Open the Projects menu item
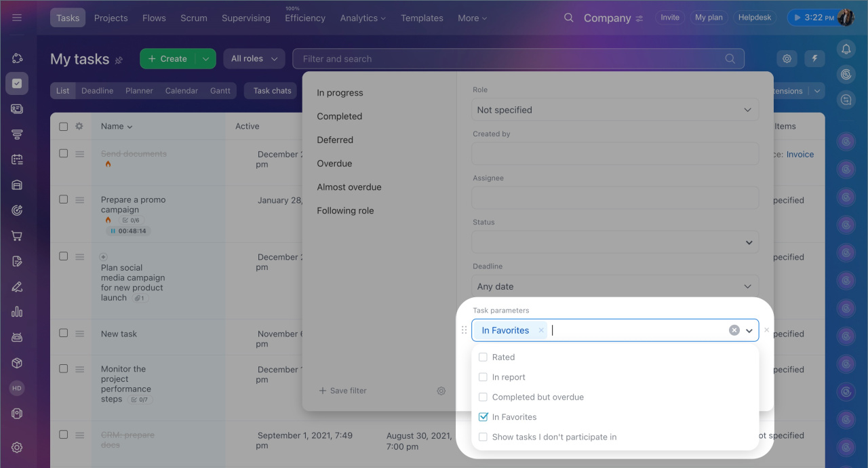868x468 pixels. (x=111, y=18)
